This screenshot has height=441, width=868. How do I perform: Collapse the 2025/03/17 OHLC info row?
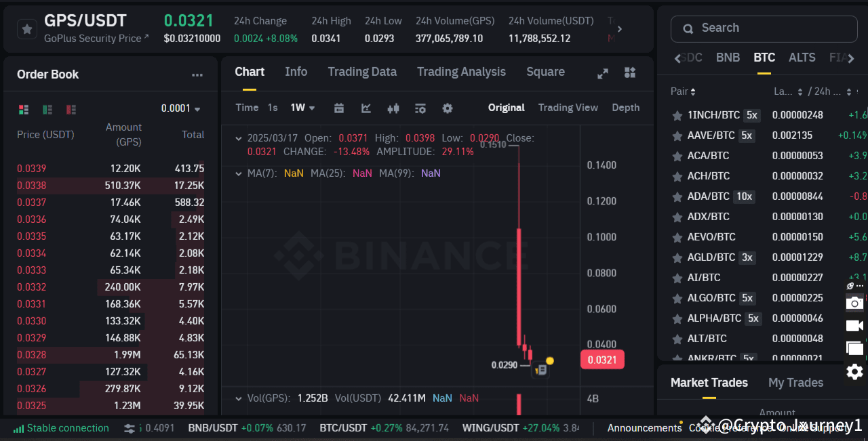[238, 138]
